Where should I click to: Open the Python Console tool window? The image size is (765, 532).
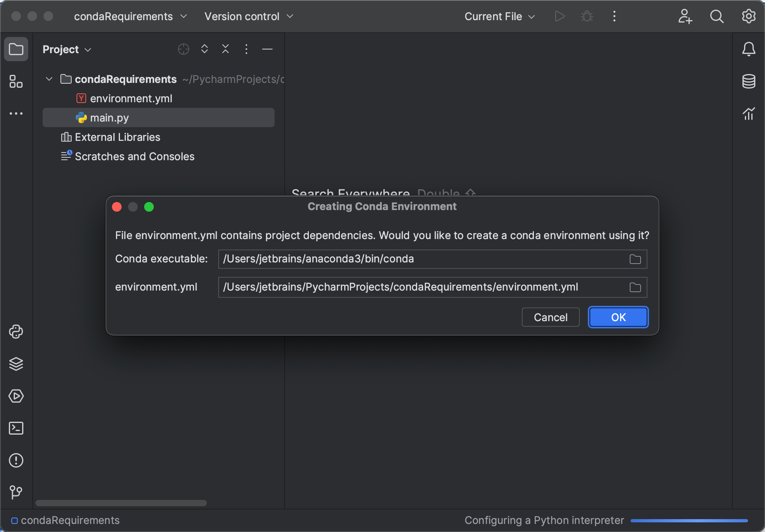(x=16, y=332)
